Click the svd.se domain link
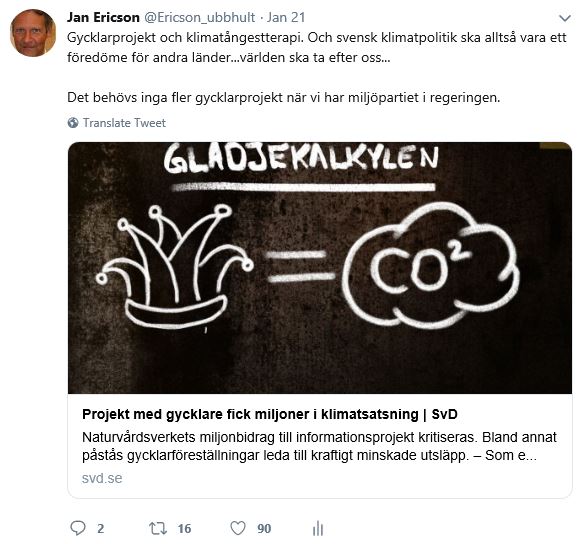This screenshot has height=544, width=580. tap(102, 478)
